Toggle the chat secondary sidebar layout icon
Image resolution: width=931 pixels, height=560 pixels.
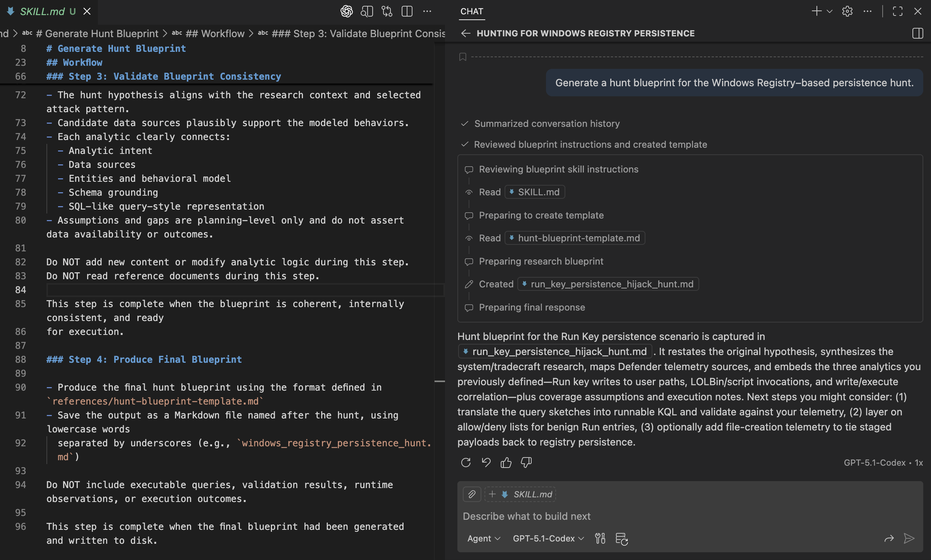917,33
